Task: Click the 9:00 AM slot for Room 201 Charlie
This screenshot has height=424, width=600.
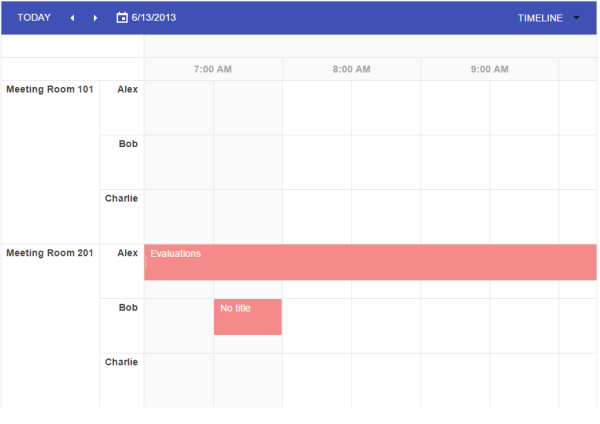Action: point(455,380)
